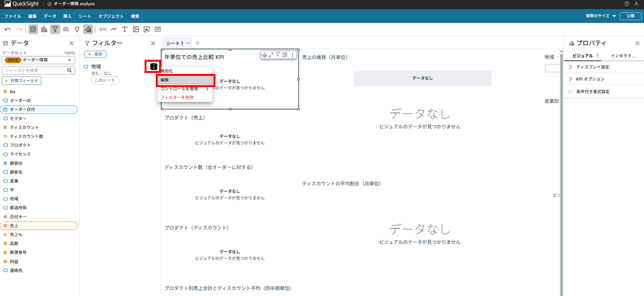Click the 地域 filter control input box

552,68
